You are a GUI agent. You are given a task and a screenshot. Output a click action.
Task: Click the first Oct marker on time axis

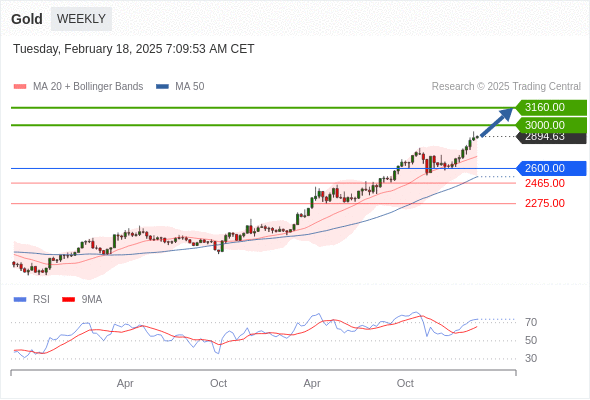tap(219, 383)
